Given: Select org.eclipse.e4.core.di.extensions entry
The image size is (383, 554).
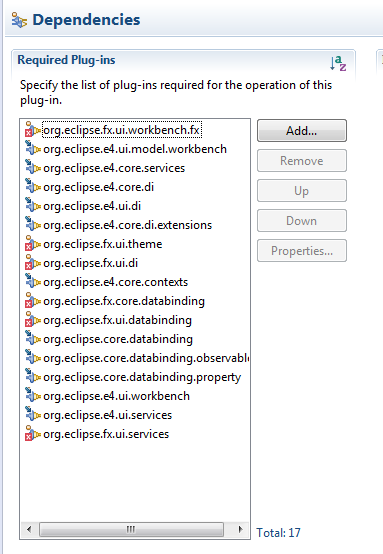Looking at the screenshot, I should click(128, 225).
